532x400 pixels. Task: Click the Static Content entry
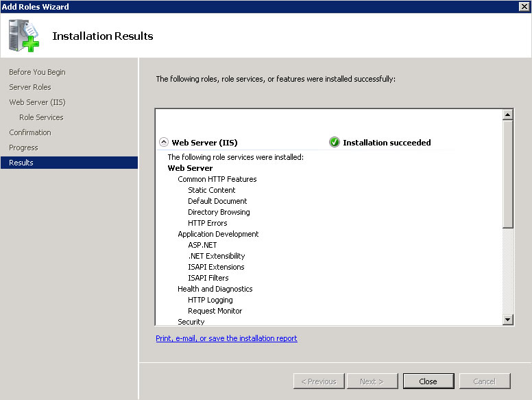(211, 190)
